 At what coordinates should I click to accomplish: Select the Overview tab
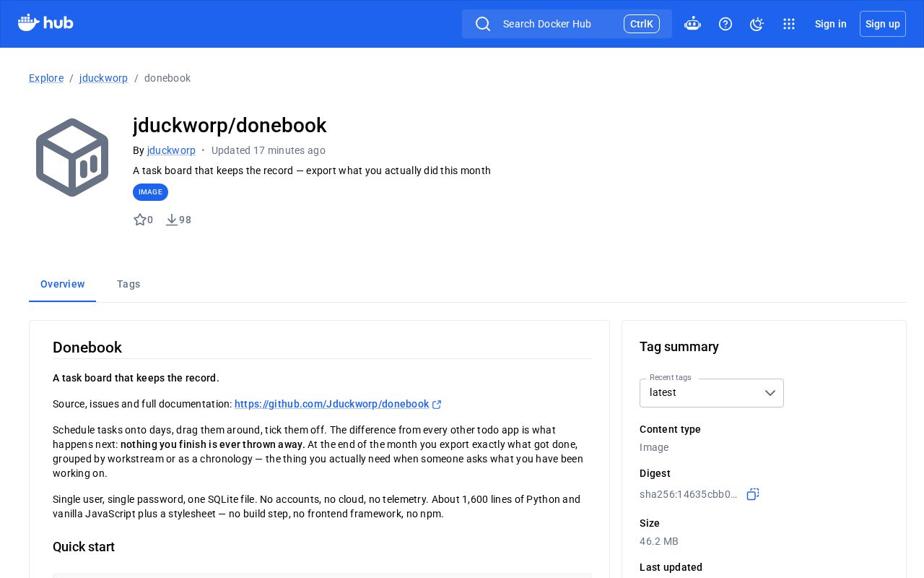tap(63, 284)
